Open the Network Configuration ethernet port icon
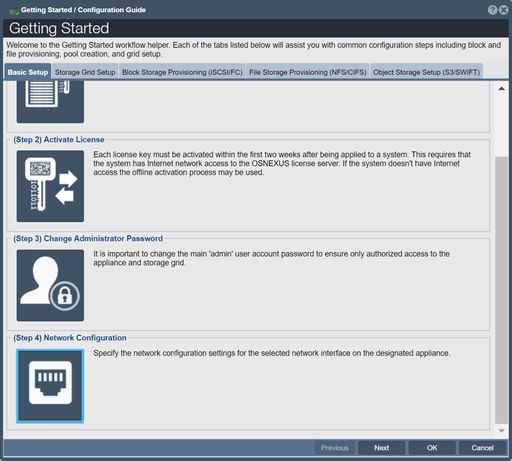 [50, 386]
